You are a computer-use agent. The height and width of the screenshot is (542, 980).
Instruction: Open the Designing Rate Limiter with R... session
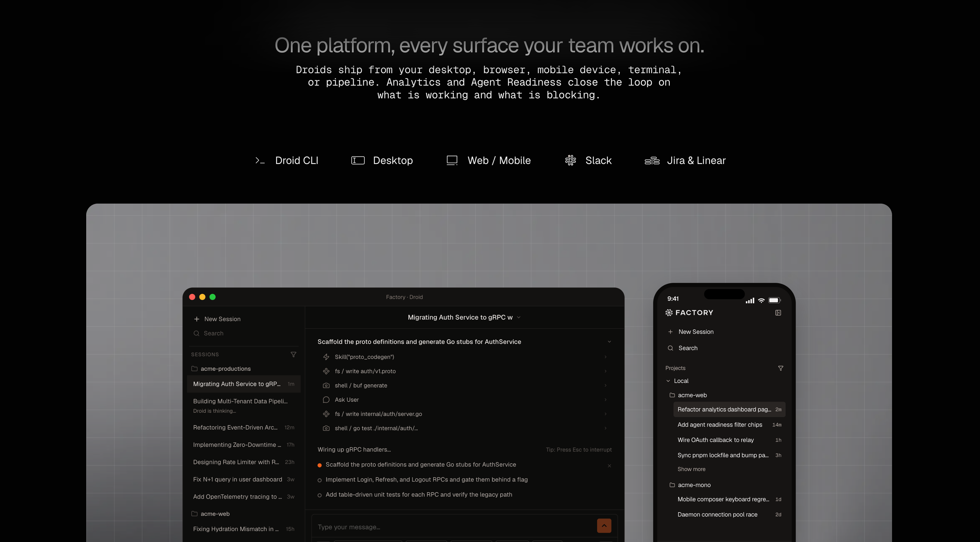coord(244,462)
